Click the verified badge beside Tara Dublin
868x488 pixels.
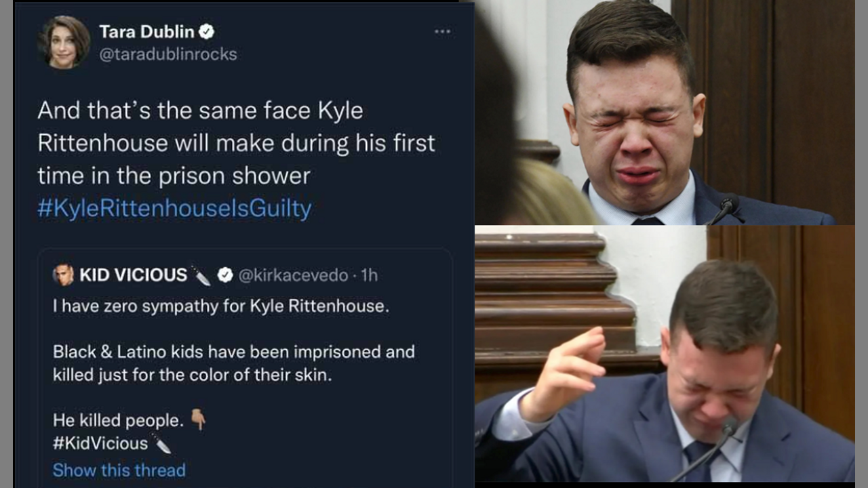pos(208,32)
